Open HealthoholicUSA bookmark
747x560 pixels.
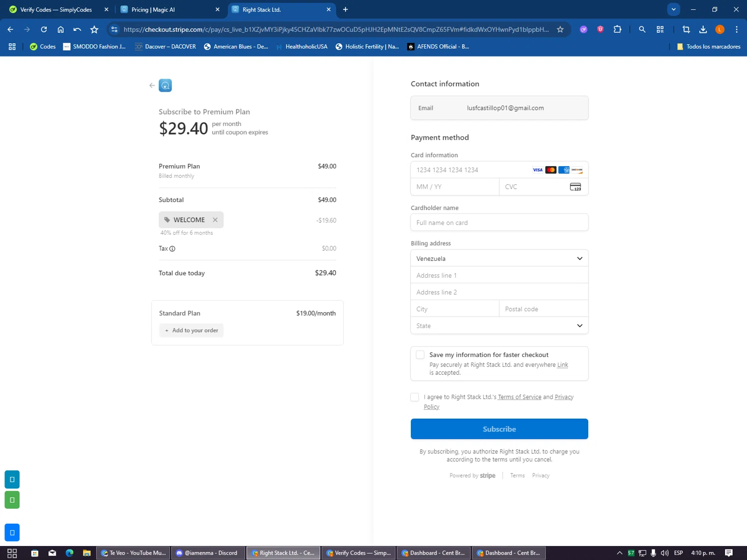coord(301,46)
